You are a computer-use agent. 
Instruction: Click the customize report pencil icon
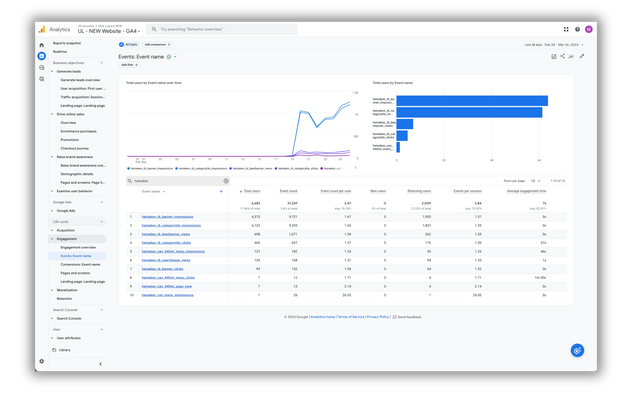(x=582, y=56)
